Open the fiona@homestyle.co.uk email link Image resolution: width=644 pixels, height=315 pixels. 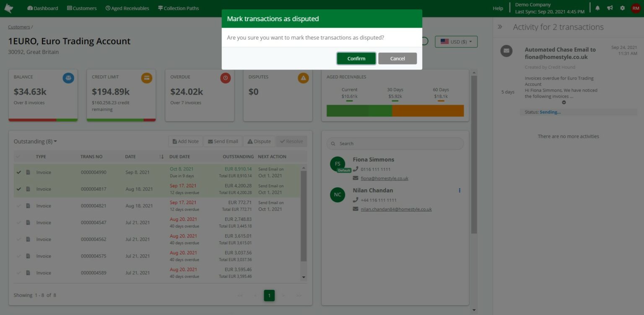pyautogui.click(x=384, y=178)
